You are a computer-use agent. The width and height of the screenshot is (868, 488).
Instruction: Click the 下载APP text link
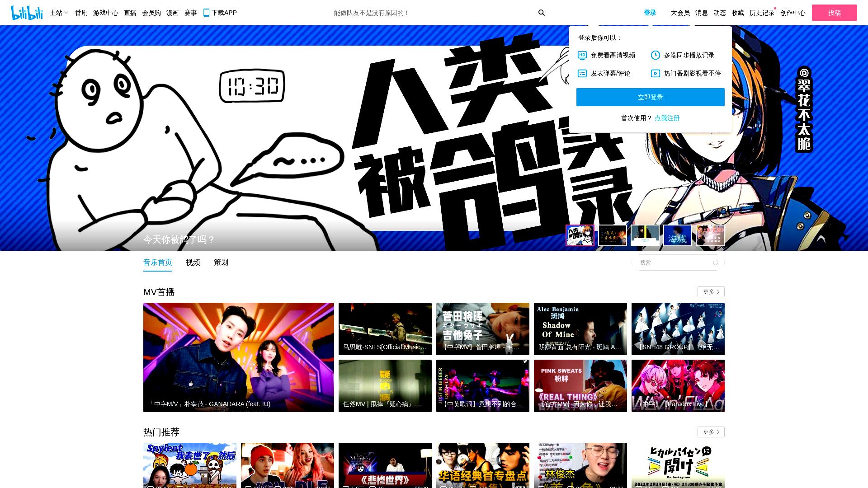[224, 13]
